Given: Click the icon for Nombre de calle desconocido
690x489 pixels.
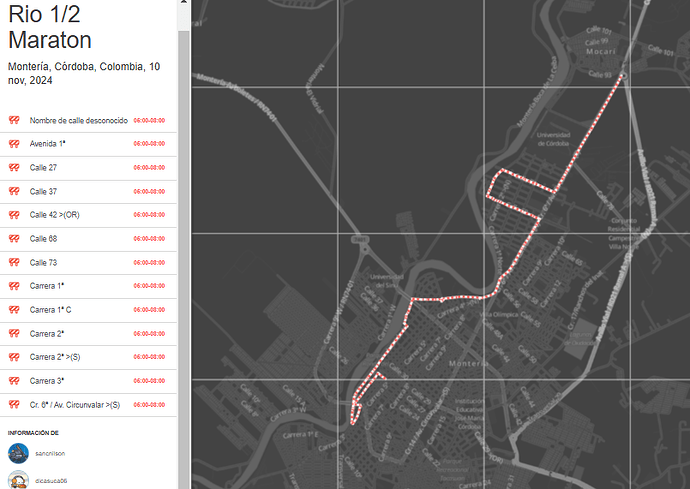Looking at the screenshot, I should (15, 120).
